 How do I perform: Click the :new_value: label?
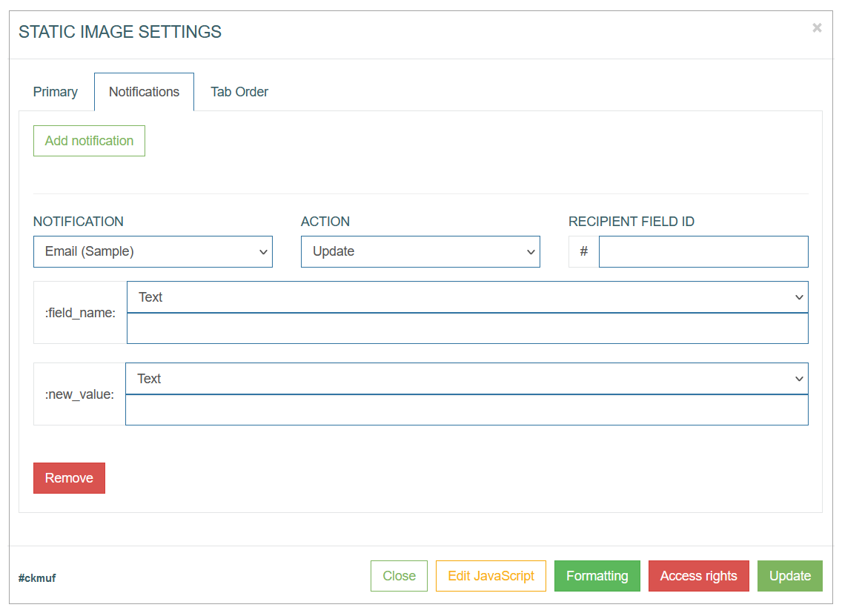point(79,394)
